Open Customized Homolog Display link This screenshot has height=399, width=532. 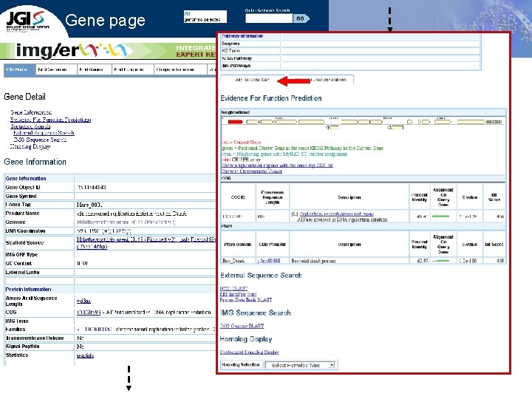point(250,352)
